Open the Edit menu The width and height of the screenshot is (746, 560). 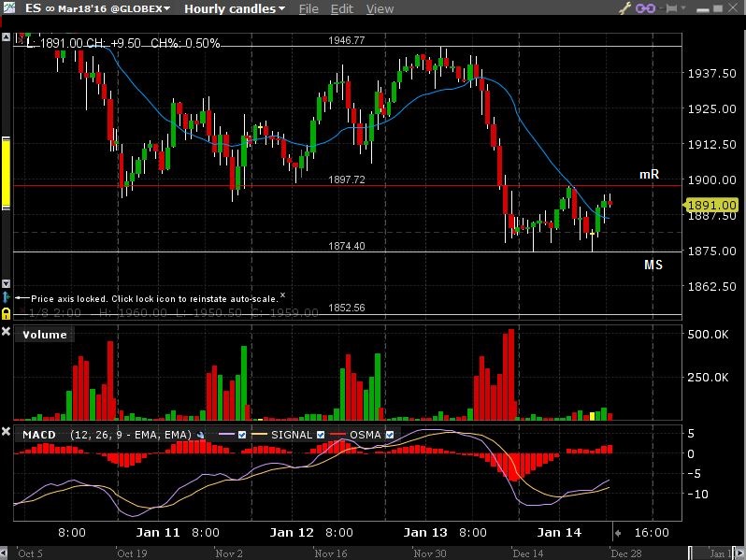[x=342, y=8]
